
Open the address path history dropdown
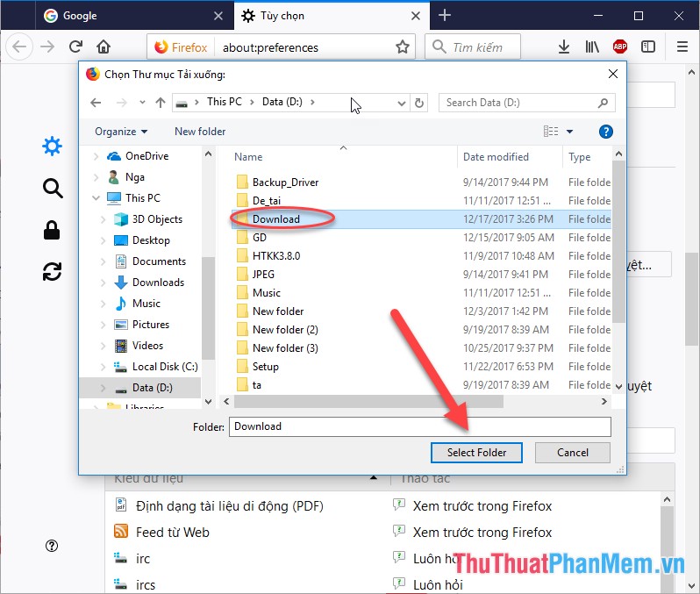[402, 104]
